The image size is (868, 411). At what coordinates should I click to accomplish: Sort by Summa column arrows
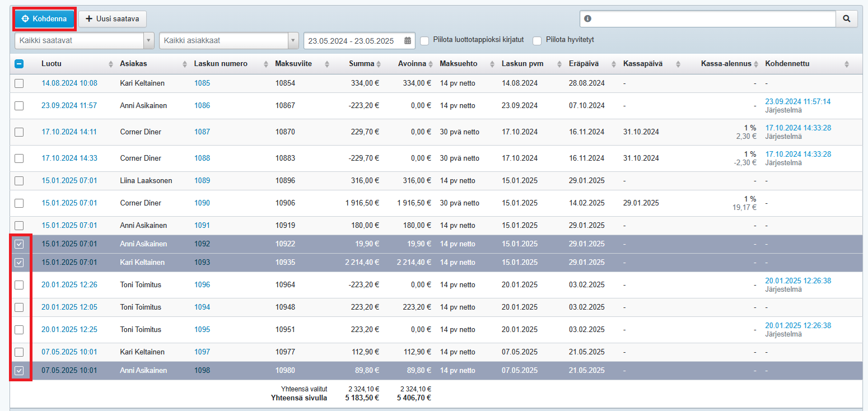point(379,64)
